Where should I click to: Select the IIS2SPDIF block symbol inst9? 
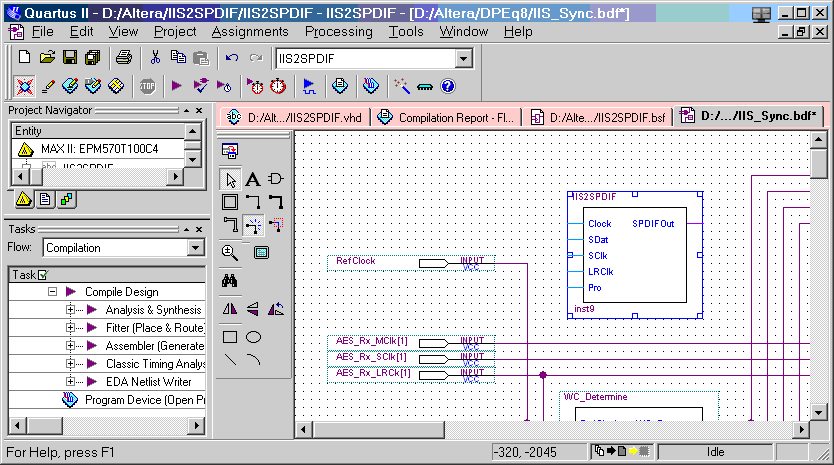click(x=635, y=255)
